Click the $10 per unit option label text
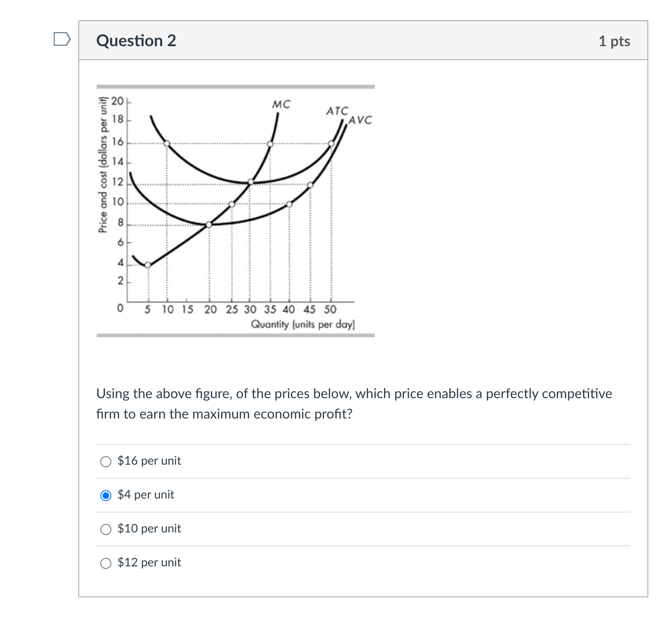Screen dimensions: 672x632 coord(149,529)
